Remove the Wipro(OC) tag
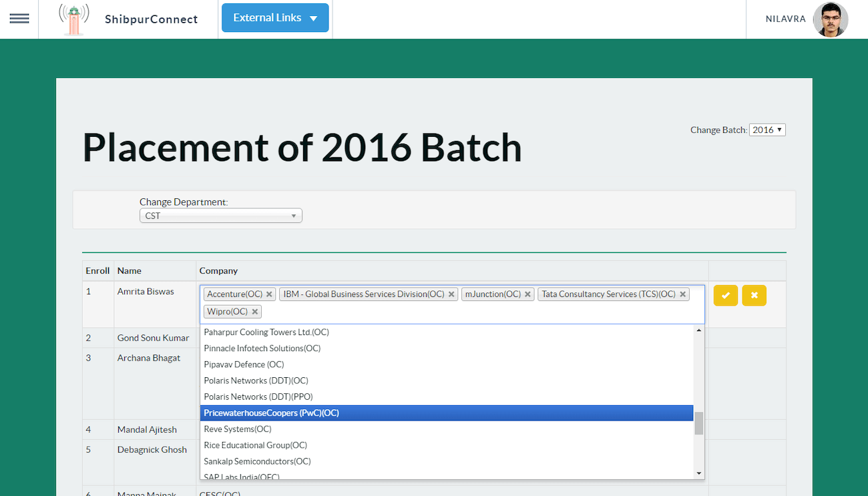The height and width of the screenshot is (496, 868). 254,312
